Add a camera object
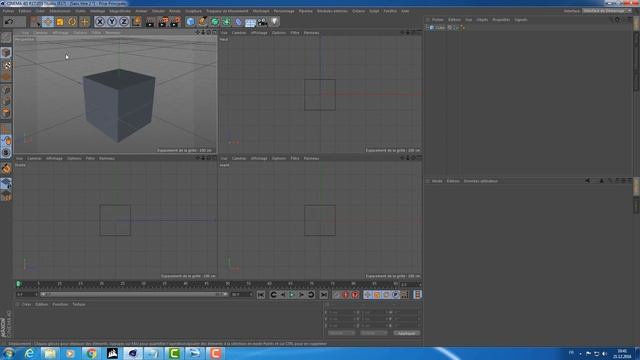Screen dimensions: 640x360 pos(262,22)
